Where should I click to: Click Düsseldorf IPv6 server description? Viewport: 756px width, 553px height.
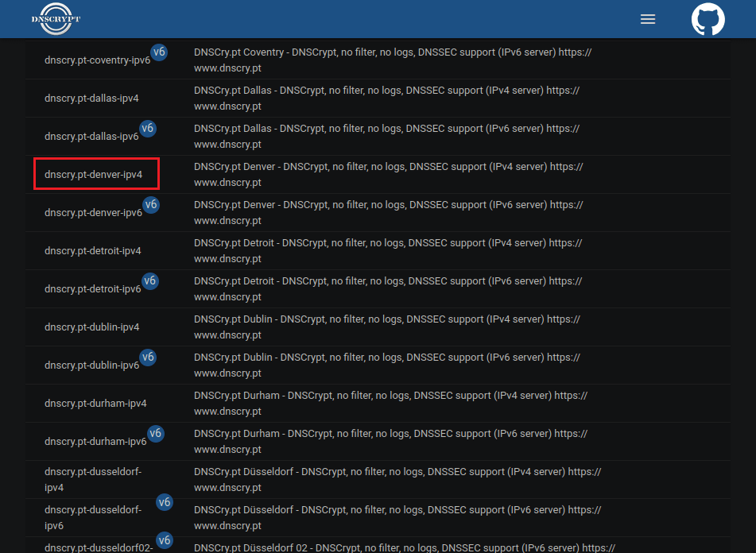[397, 517]
